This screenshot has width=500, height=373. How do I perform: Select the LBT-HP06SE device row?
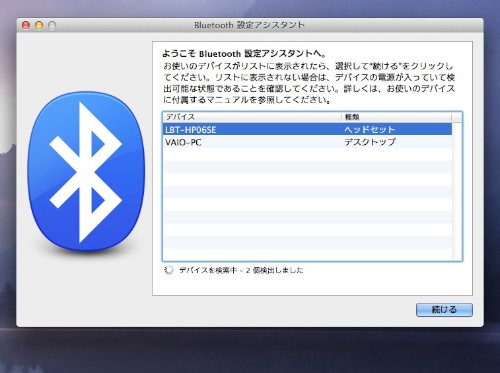coord(307,129)
